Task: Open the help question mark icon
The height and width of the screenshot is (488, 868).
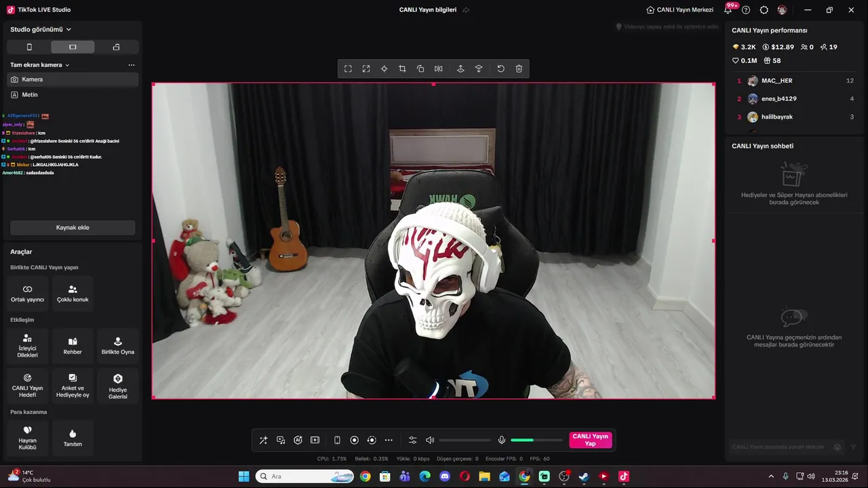Action: (746, 10)
